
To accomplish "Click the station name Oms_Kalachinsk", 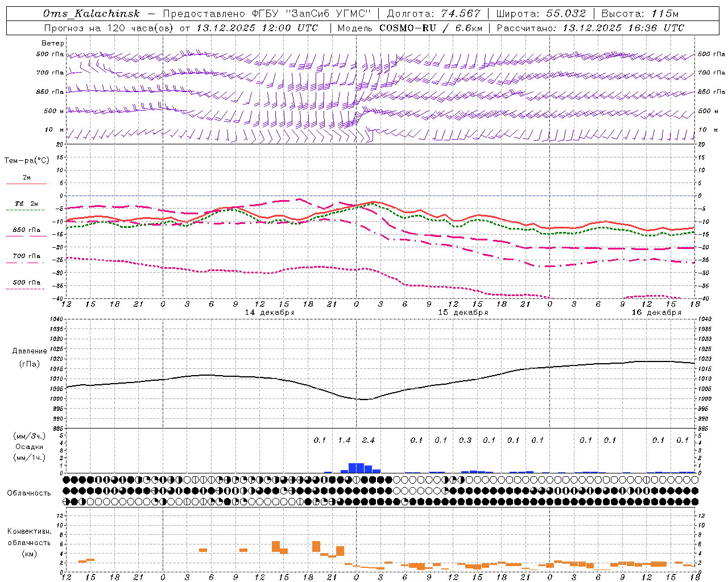I will point(92,14).
